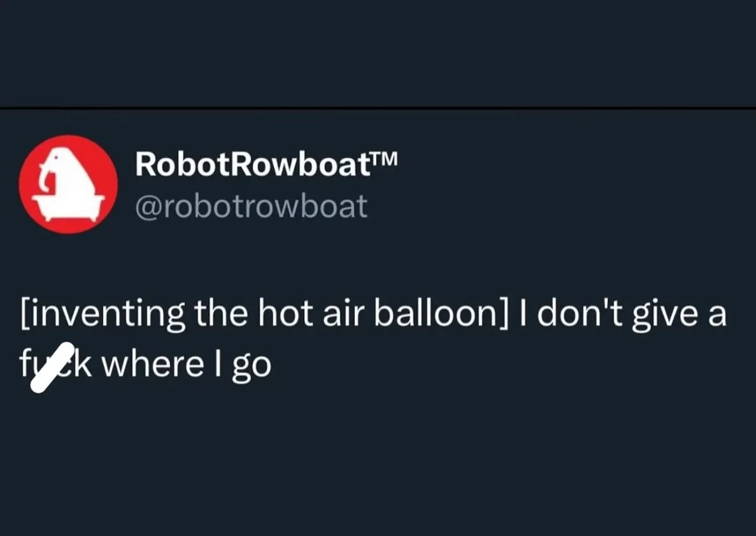Screen dimensions: 756x536
Task: Click the horizontal divider line above the tweet
Action: coord(378,108)
